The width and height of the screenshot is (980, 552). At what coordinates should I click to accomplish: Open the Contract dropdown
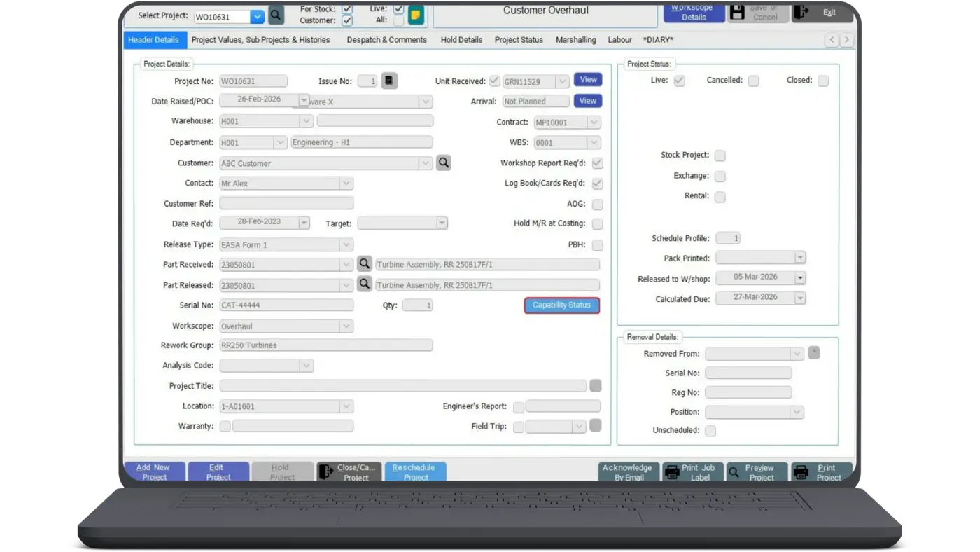594,123
